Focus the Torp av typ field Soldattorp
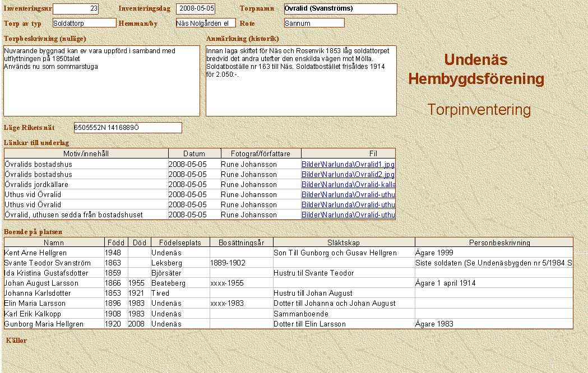This screenshot has height=373, width=588. (x=84, y=23)
